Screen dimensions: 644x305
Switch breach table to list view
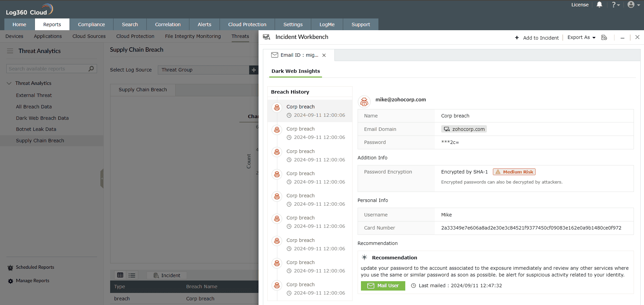132,275
